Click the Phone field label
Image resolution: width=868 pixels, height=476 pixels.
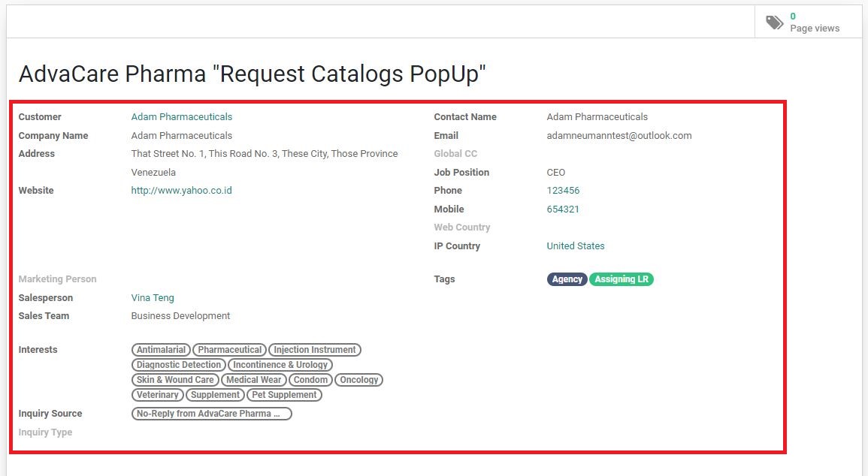tap(448, 190)
